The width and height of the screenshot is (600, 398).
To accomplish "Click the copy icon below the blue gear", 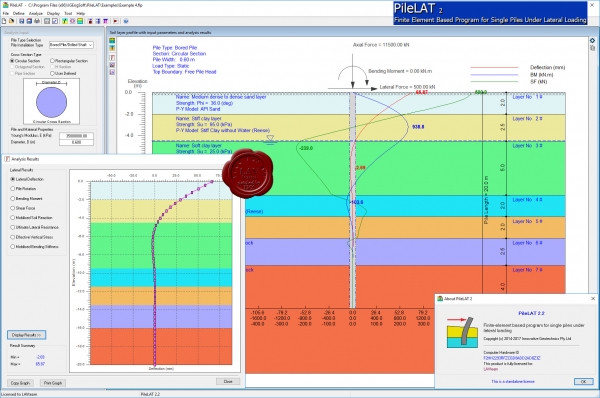I will (592, 48).
